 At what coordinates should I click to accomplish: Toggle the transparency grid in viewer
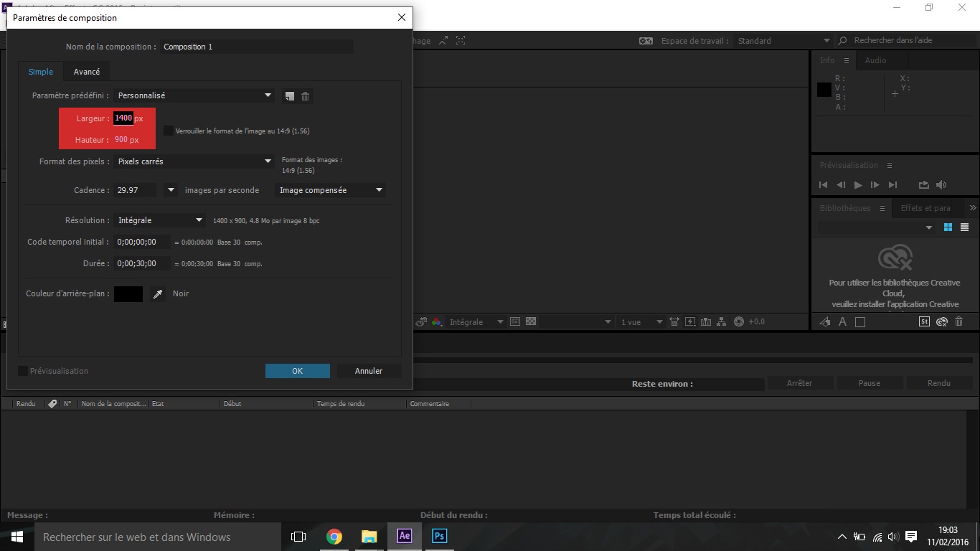tap(531, 322)
